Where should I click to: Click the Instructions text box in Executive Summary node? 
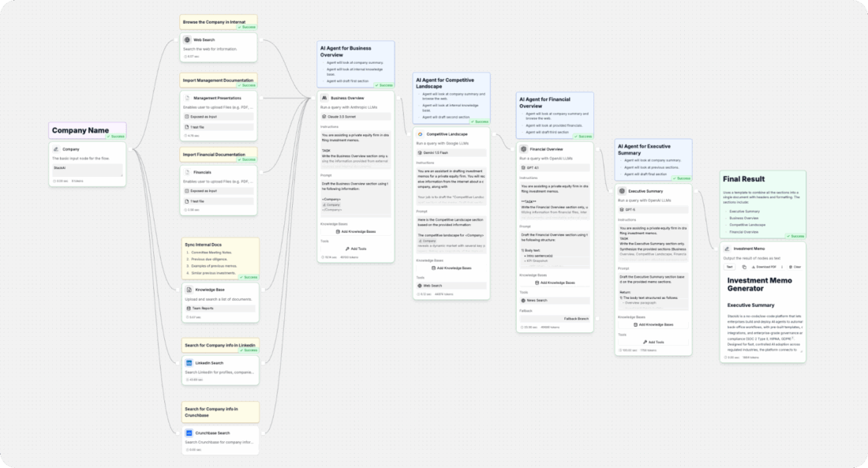653,243
